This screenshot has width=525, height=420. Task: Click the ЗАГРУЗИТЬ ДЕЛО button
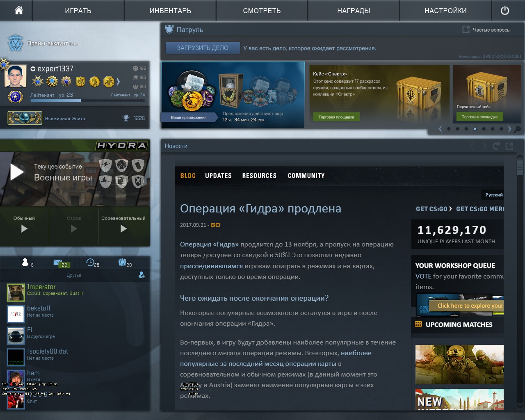203,48
